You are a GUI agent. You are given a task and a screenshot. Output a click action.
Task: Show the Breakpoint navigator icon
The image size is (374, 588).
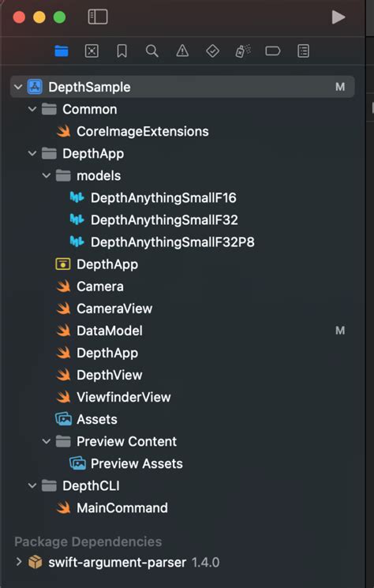(273, 51)
